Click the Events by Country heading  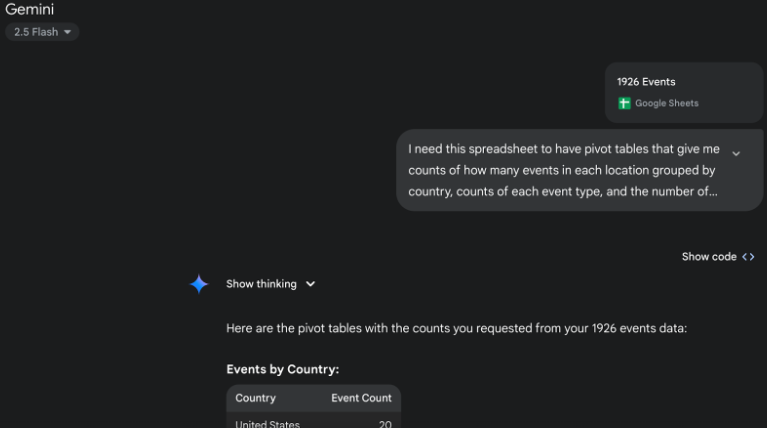tap(282, 369)
